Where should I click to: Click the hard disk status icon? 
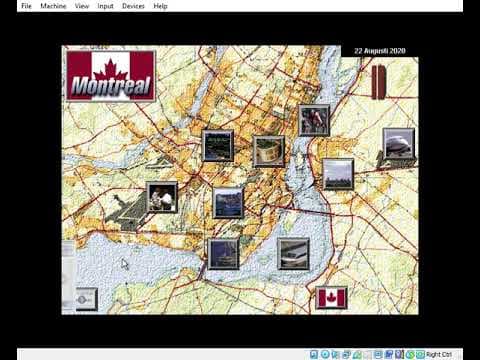coord(314,354)
